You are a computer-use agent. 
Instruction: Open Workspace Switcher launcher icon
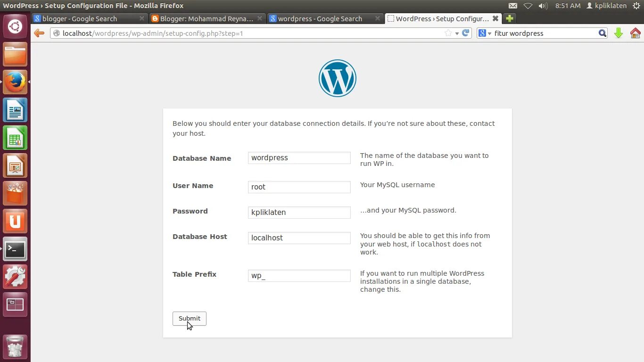click(x=15, y=305)
